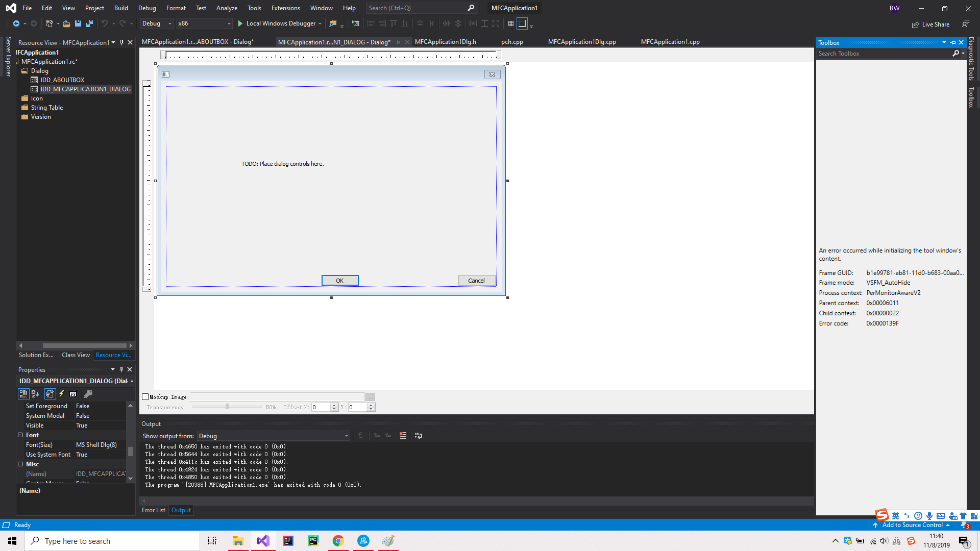Save the current file using the disk icon
Viewport: 980px width, 551px height.
78,23
